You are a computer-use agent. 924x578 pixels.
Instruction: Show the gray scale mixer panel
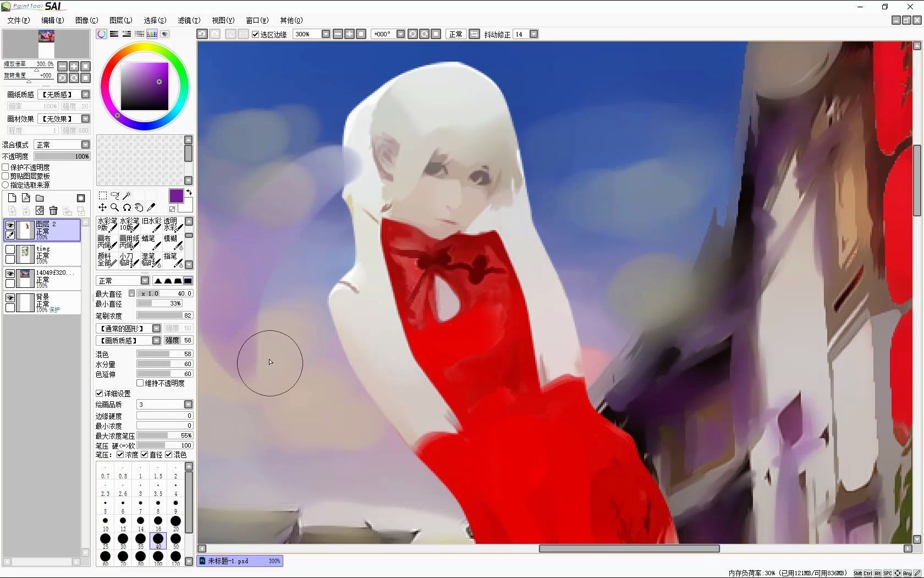(x=140, y=34)
